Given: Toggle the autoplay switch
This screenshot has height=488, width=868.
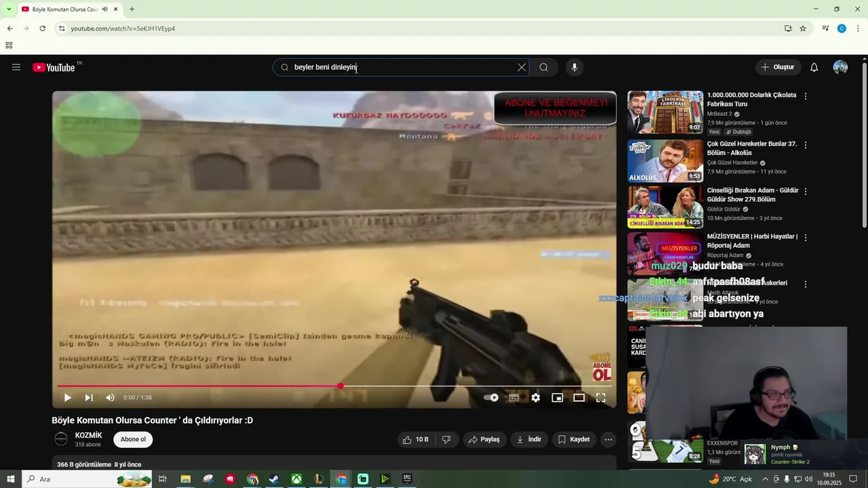Looking at the screenshot, I should point(492,398).
